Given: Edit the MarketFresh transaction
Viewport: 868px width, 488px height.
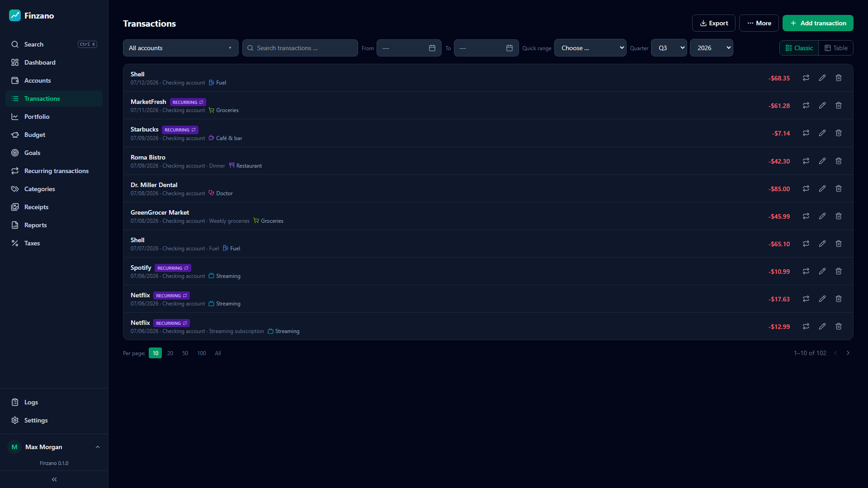Looking at the screenshot, I should (x=822, y=105).
